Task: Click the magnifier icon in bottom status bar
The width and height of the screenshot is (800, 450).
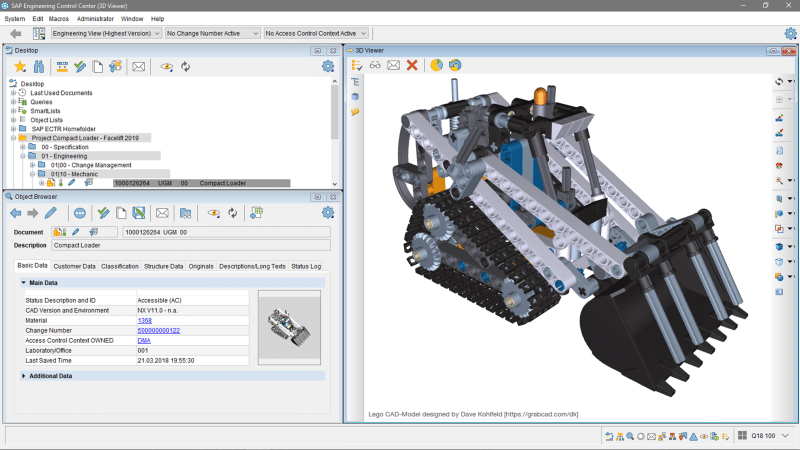Action: coord(631,436)
